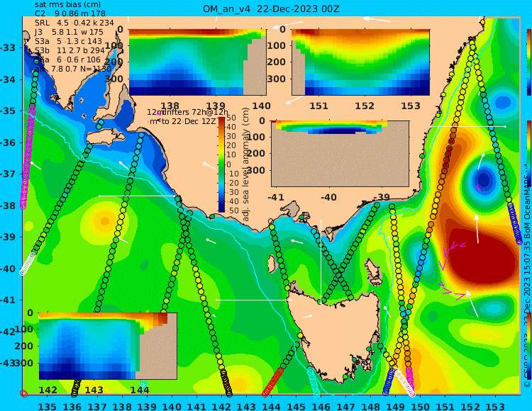Click the C2 satellite legend row
532x411 pixels.
[70, 13]
